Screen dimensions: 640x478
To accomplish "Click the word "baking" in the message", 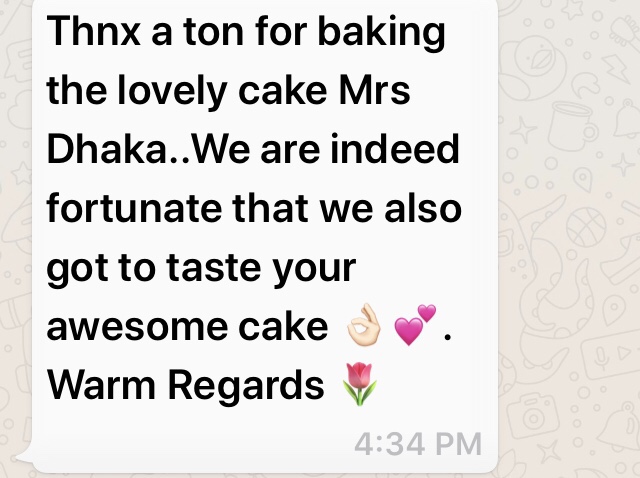I will [381, 35].
